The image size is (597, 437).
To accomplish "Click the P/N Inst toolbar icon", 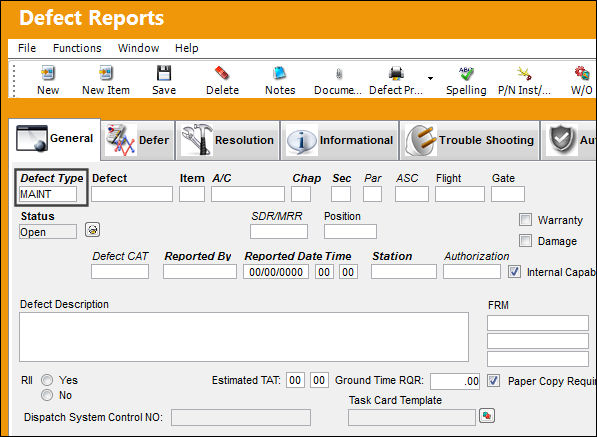I will pos(524,73).
